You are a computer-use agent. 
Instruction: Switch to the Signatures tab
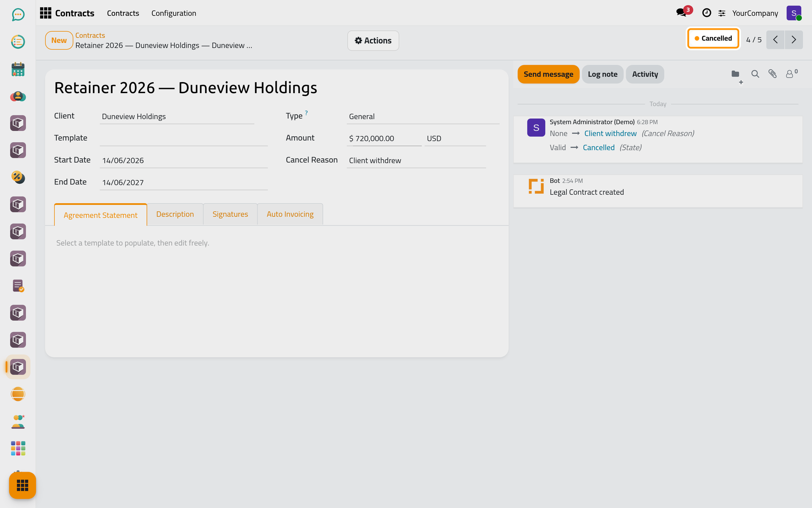coord(230,214)
